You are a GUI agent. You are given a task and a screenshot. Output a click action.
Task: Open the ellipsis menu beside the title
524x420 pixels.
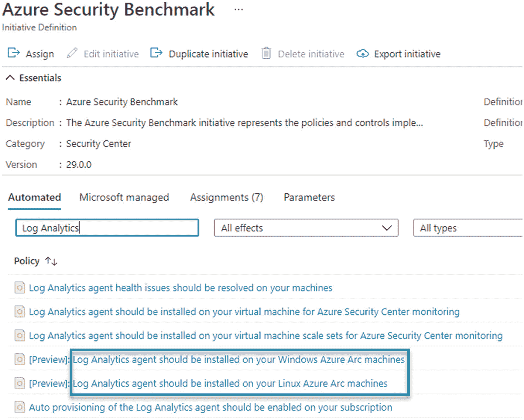pos(238,10)
